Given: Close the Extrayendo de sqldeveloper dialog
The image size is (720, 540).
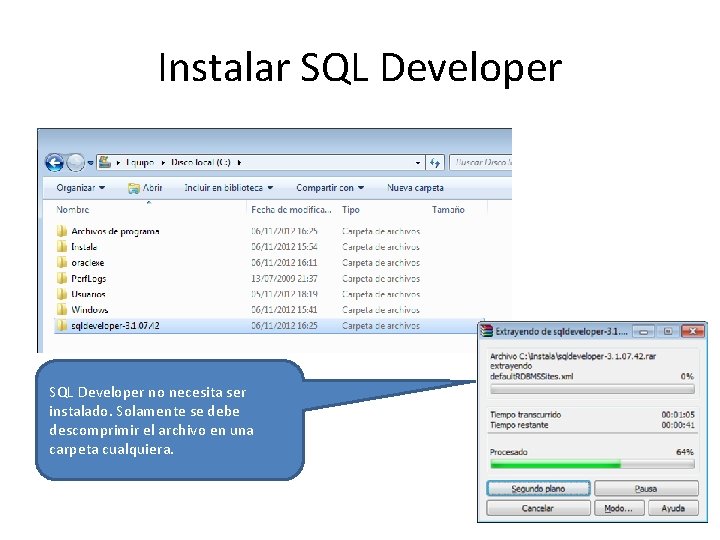Looking at the screenshot, I should (693, 332).
